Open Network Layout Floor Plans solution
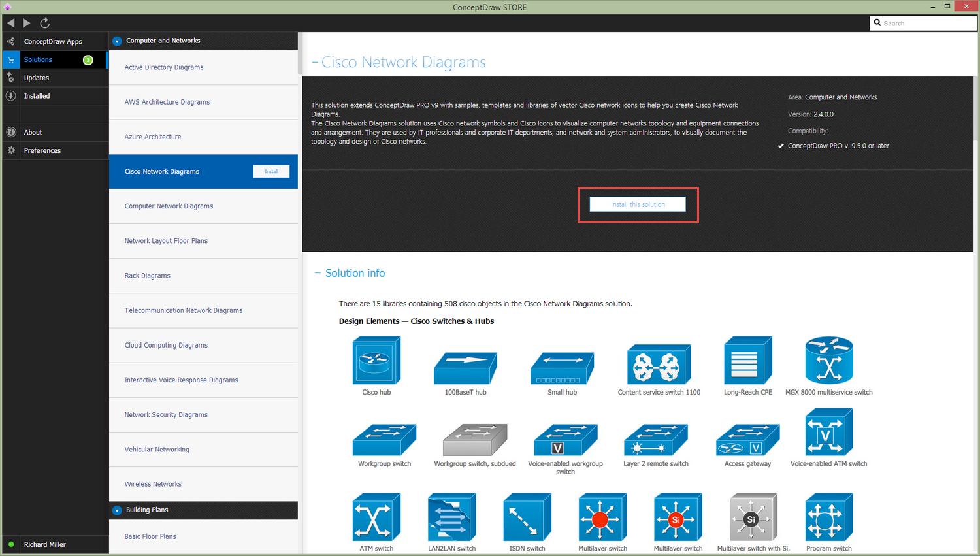Screen dimensions: 980x556 coord(203,241)
